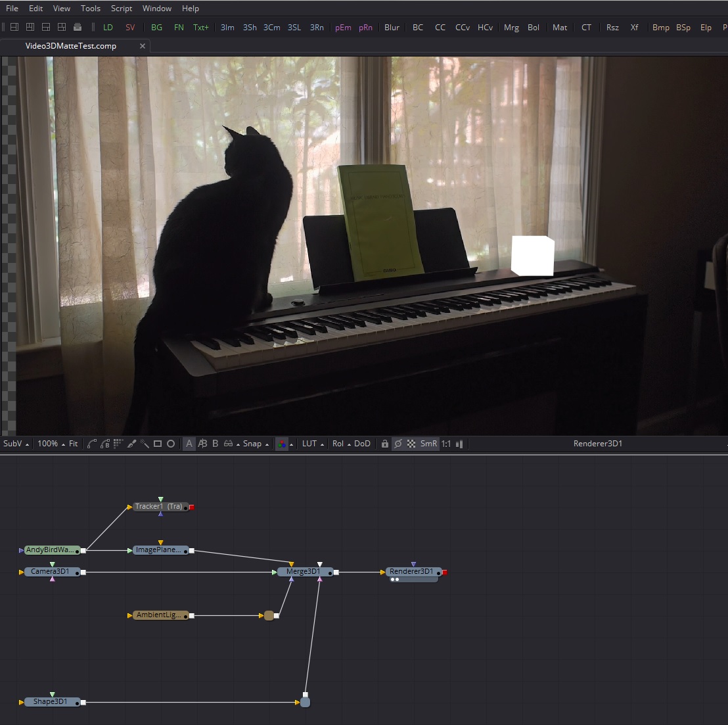Add a particle emitter with pEm

coord(343,28)
